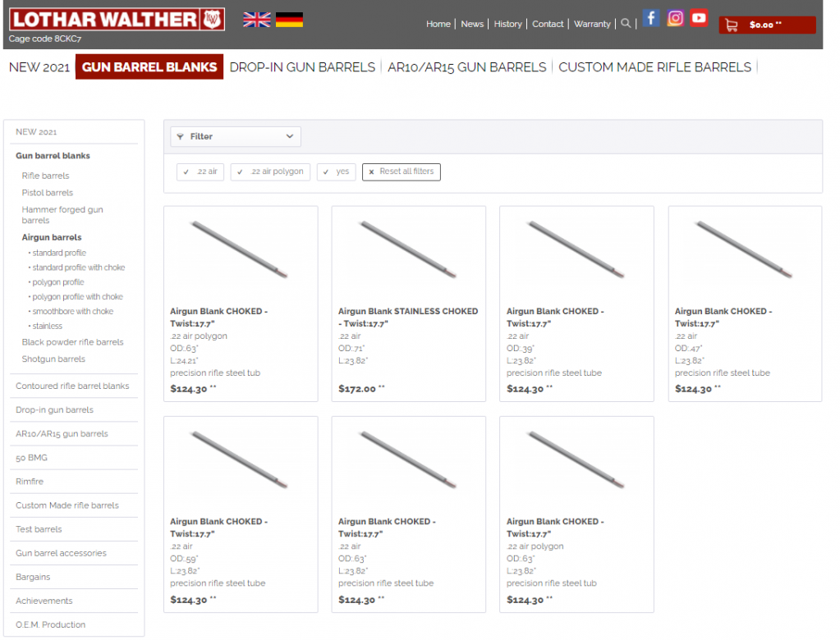This screenshot has width=840, height=640.
Task: Switch language using the UK flag
Action: point(257,20)
